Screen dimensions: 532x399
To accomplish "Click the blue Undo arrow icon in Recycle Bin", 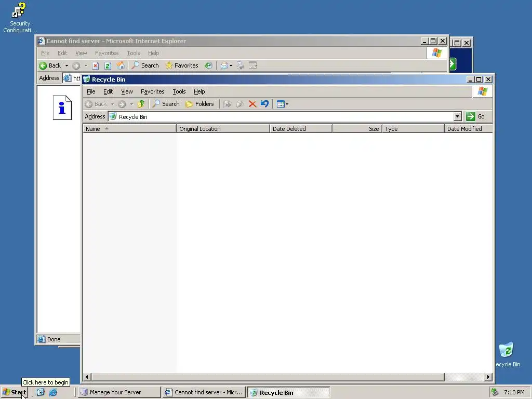I will pos(264,104).
